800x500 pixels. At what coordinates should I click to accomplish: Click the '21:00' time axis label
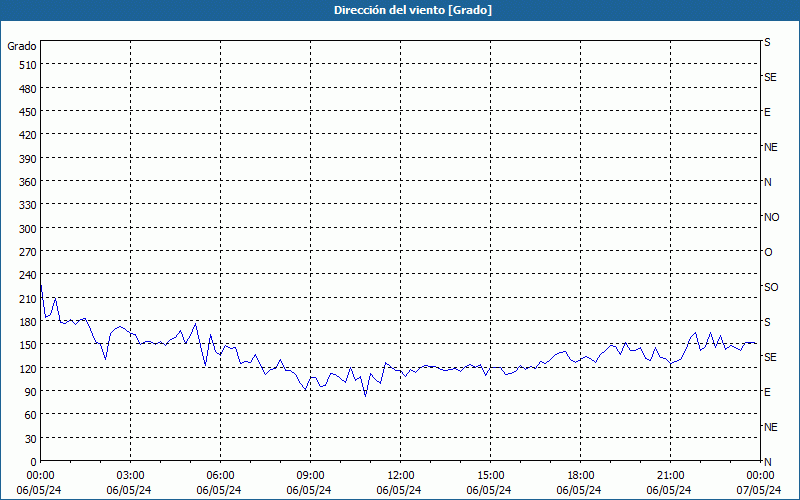tap(670, 476)
